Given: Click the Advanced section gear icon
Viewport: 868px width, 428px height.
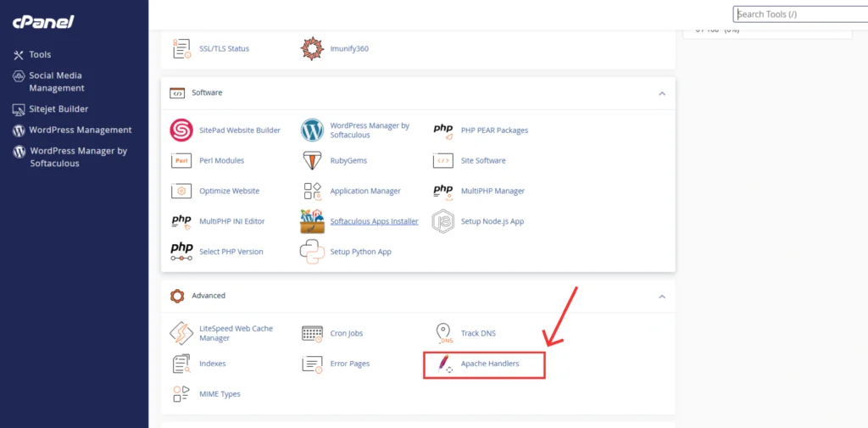Looking at the screenshot, I should coord(176,296).
